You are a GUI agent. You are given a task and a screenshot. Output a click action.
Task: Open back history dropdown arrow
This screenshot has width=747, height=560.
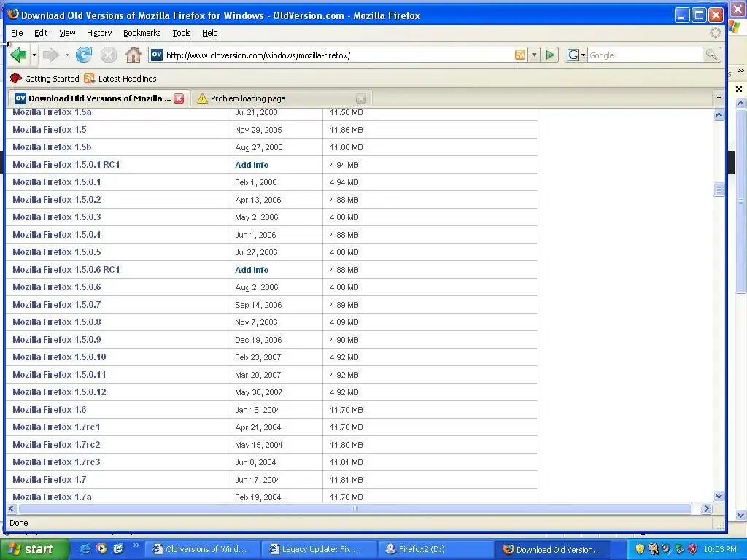point(34,55)
